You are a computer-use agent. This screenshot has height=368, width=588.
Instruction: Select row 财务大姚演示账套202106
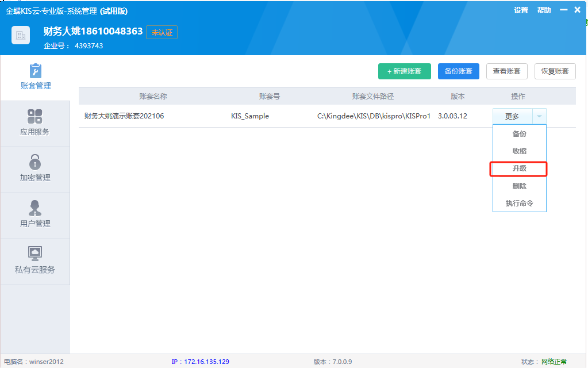(x=327, y=116)
